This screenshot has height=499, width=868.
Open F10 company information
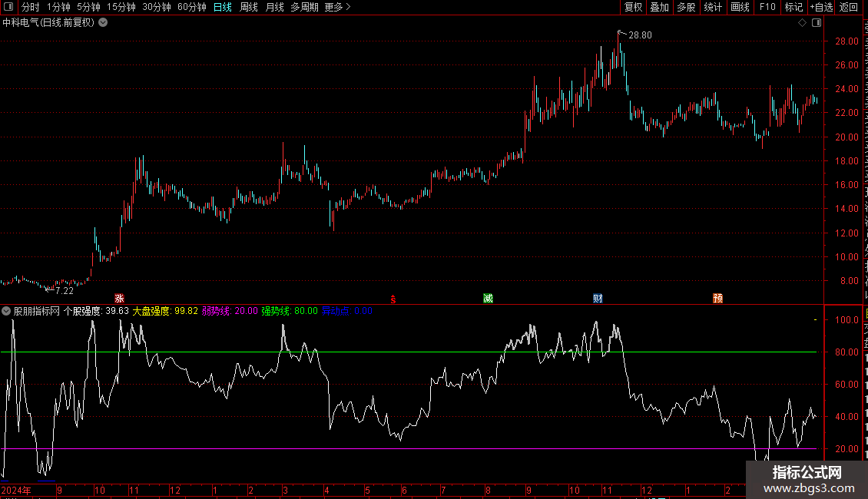coord(767,7)
